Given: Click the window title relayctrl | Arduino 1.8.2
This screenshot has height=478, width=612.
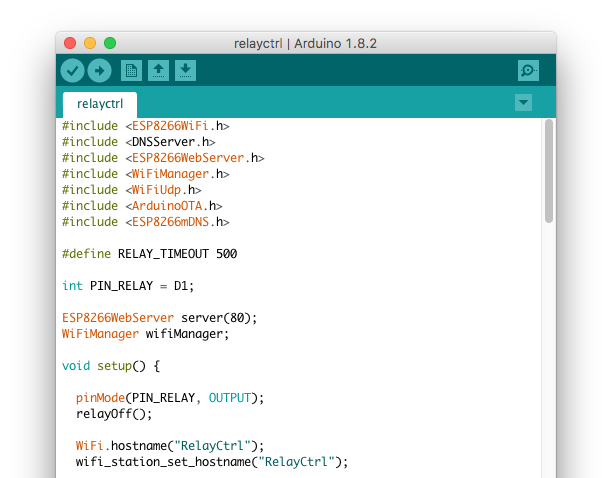Looking at the screenshot, I should [305, 43].
